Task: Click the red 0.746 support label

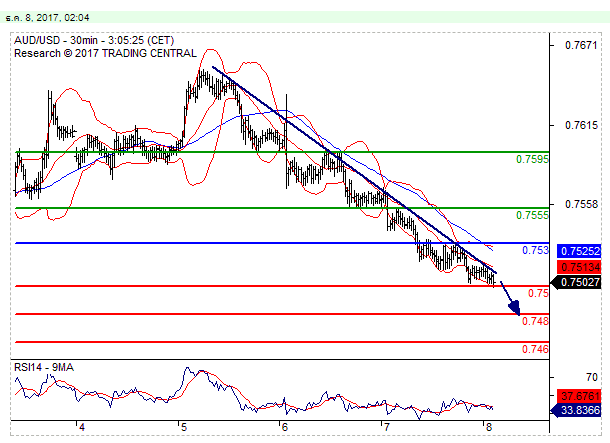Action: click(535, 349)
